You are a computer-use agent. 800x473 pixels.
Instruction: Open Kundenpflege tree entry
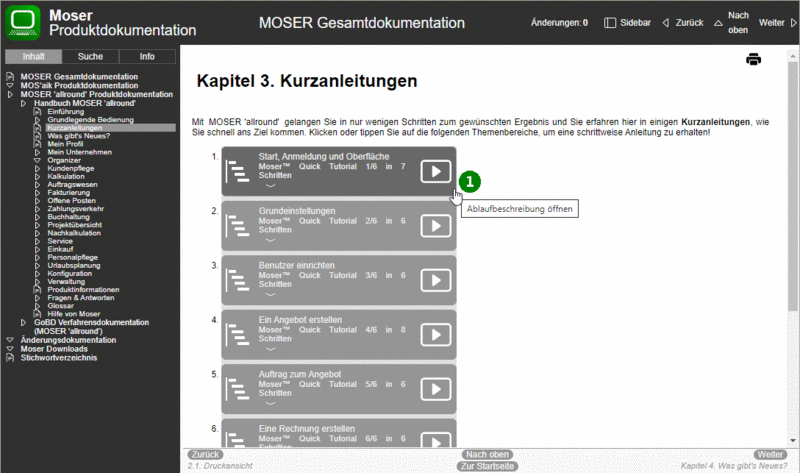pos(71,168)
